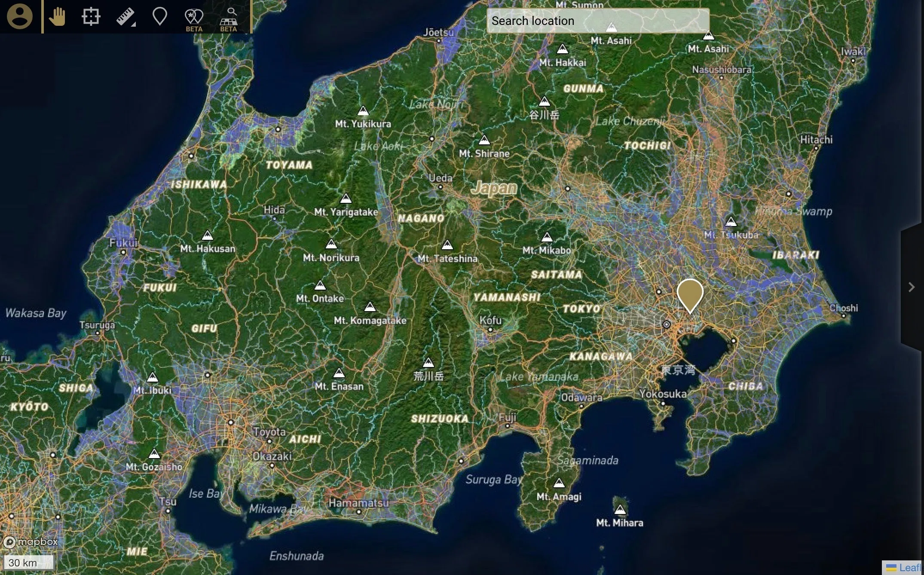This screenshot has height=575, width=924.
Task: Click the NAGANO prefecture label
Action: point(421,218)
